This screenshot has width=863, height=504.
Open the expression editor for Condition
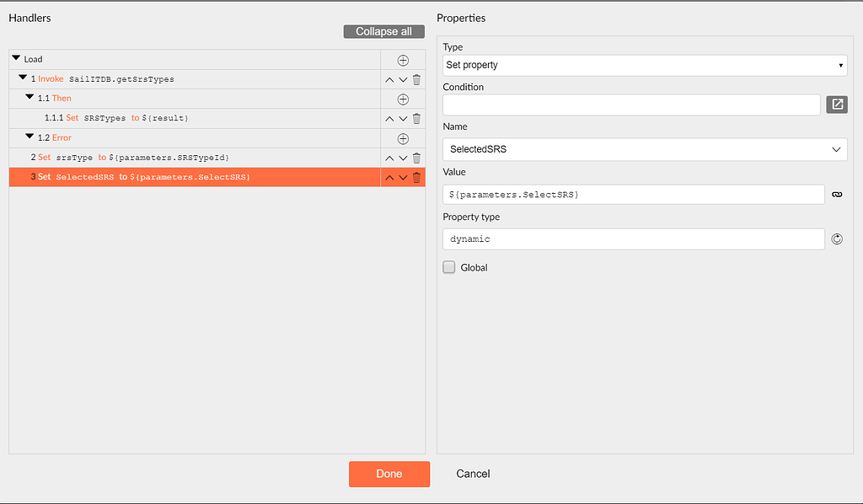(x=836, y=104)
